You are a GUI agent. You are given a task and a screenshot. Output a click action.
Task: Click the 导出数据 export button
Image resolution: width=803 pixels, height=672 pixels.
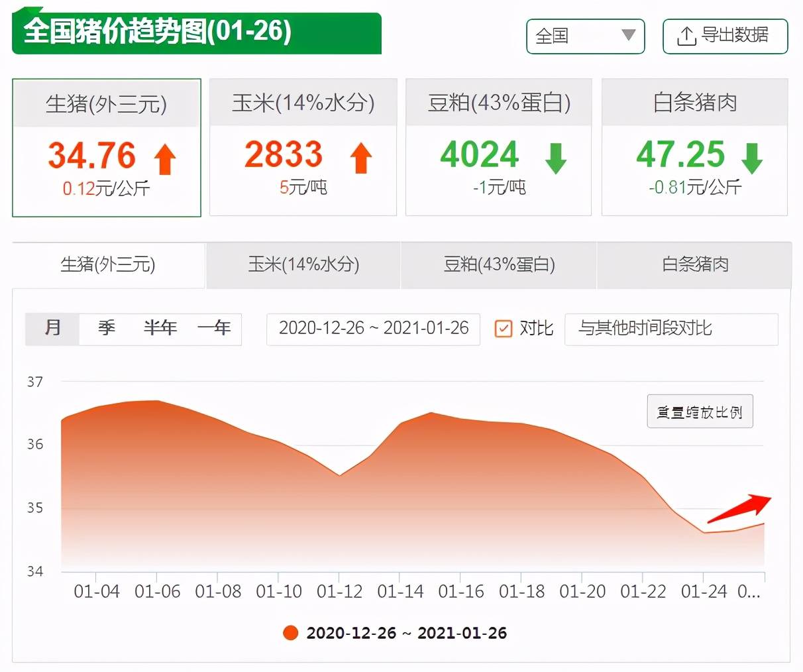point(725,36)
